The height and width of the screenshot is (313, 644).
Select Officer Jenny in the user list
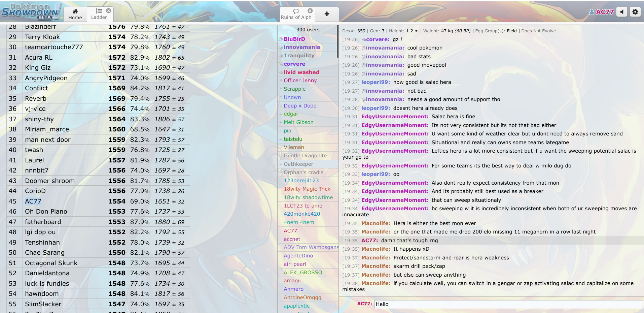(300, 80)
